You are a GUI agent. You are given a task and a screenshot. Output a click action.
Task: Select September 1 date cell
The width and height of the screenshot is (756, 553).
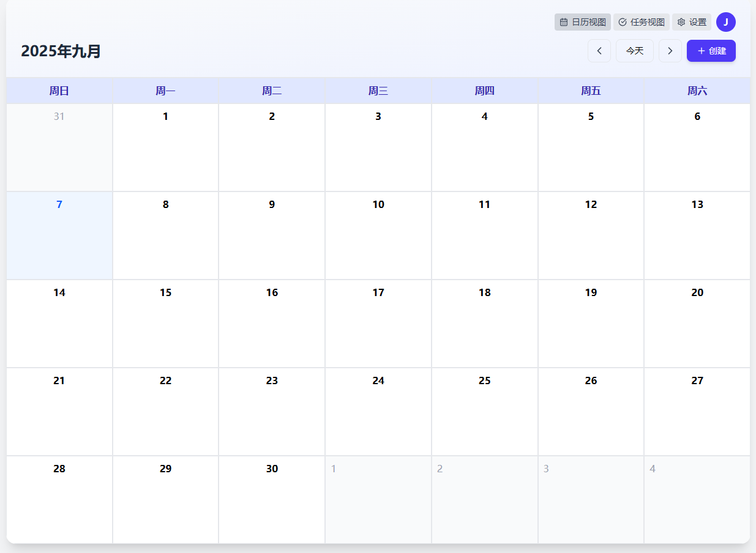[x=165, y=147]
